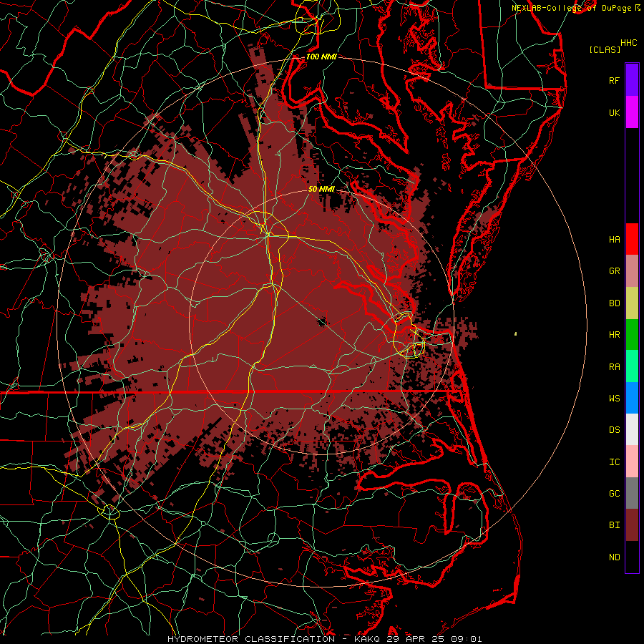Click the HR legend label

tap(614, 335)
